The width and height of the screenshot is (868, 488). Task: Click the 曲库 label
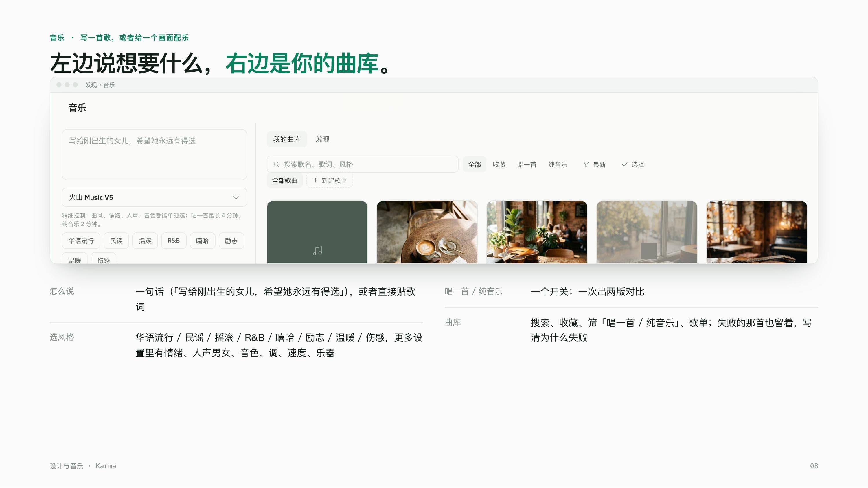(x=453, y=322)
